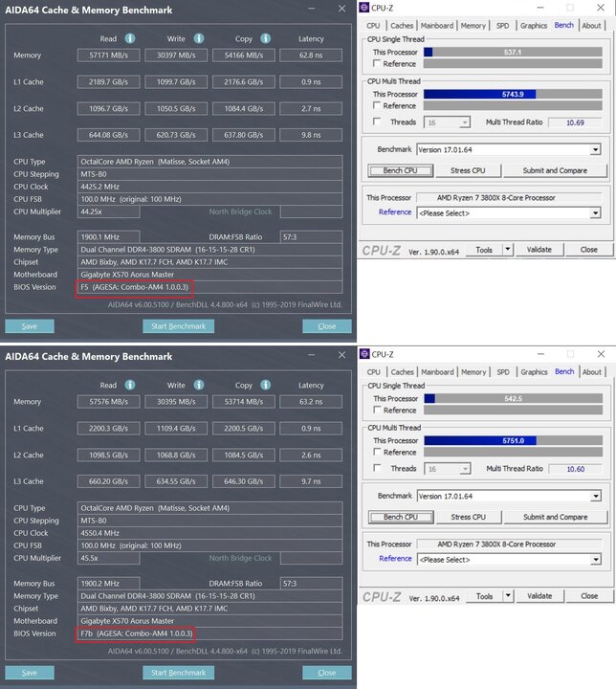Click Reference link in bottom CPU-Z

[395, 558]
